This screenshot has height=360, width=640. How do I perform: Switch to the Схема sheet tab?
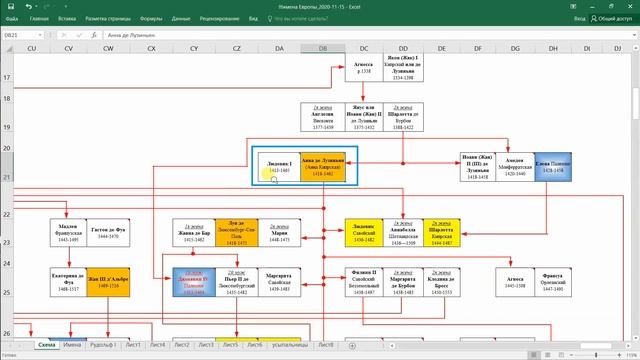click(47, 345)
